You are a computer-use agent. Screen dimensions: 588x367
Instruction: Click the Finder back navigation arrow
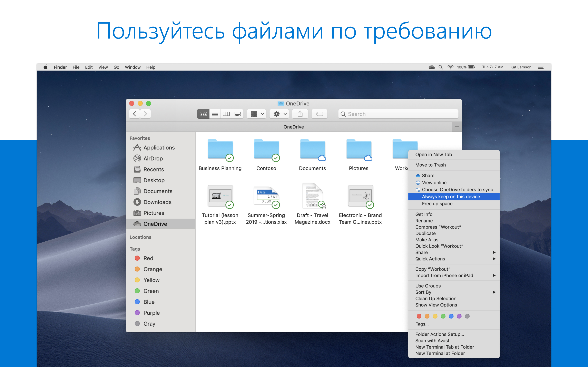click(x=135, y=114)
